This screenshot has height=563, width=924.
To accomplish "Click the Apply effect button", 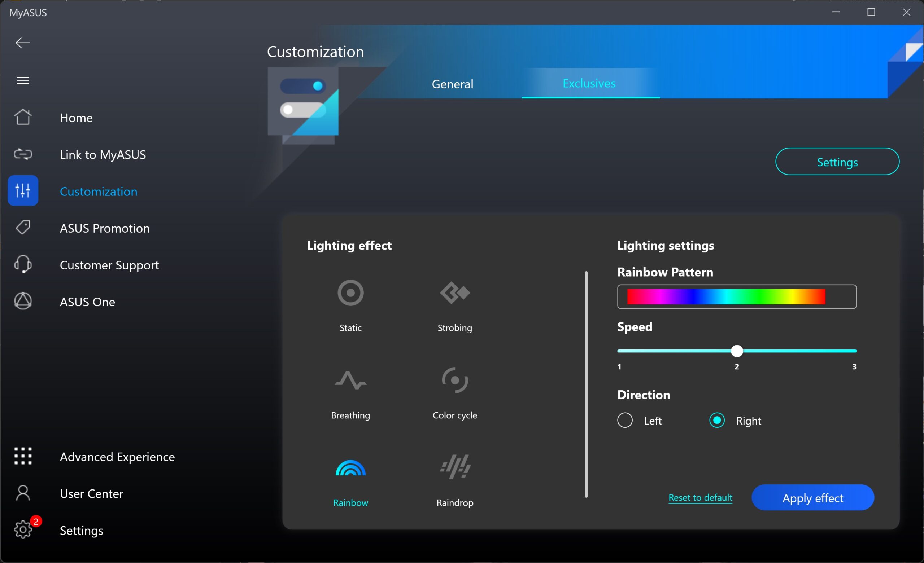I will pos(812,497).
